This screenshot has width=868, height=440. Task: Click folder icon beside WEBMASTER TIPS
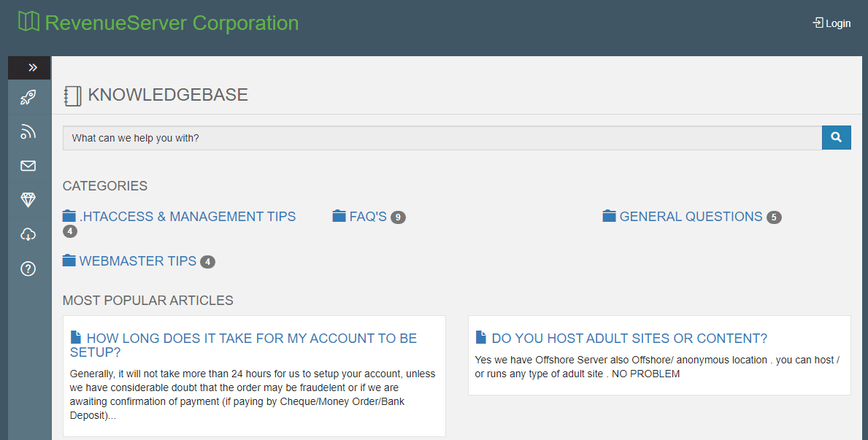pyautogui.click(x=69, y=260)
